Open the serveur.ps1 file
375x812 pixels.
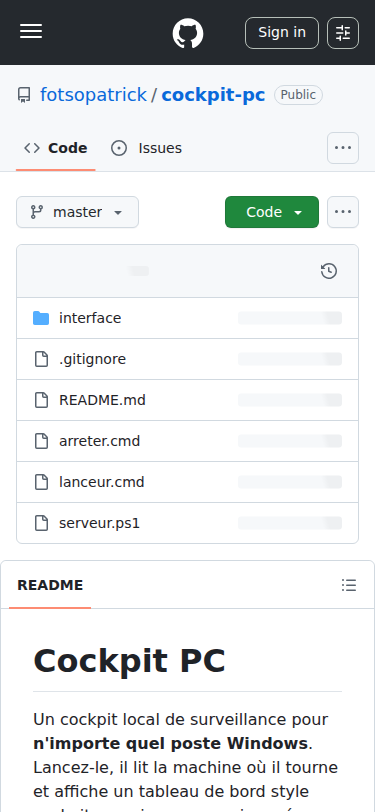coord(99,523)
